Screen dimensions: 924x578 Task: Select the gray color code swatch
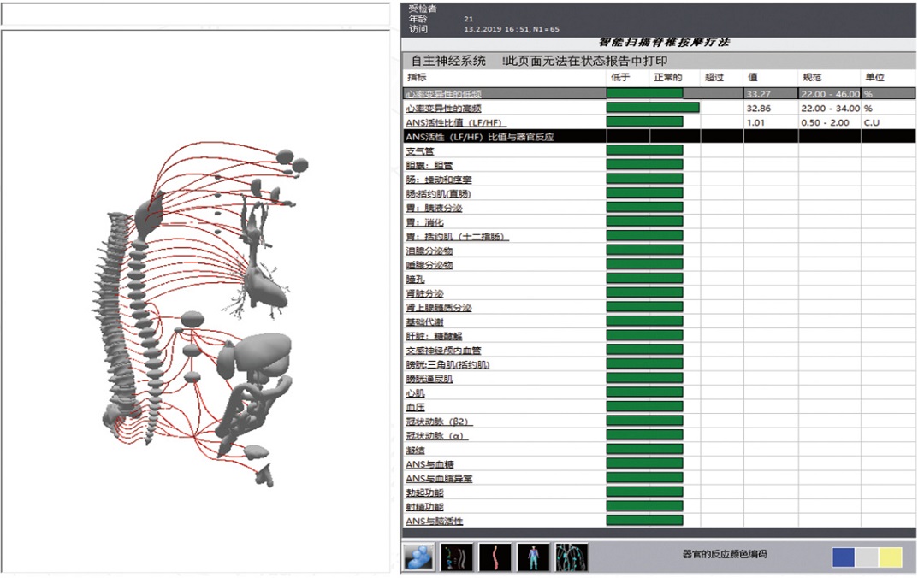[x=868, y=557]
